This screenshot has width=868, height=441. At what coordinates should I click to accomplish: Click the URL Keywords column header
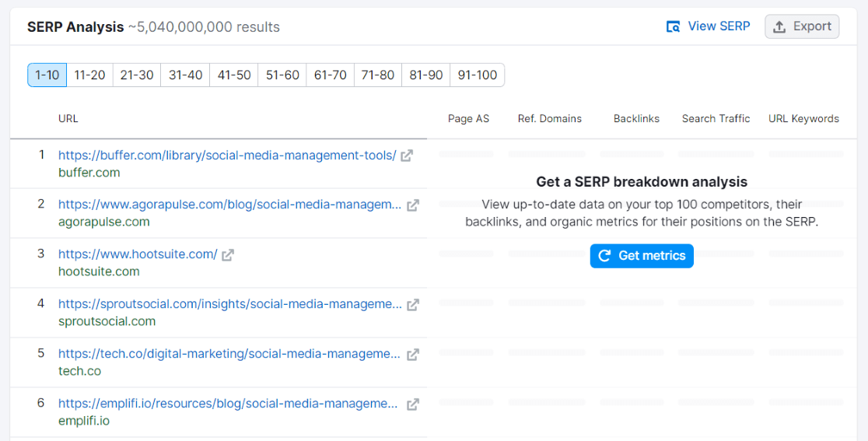coord(803,118)
